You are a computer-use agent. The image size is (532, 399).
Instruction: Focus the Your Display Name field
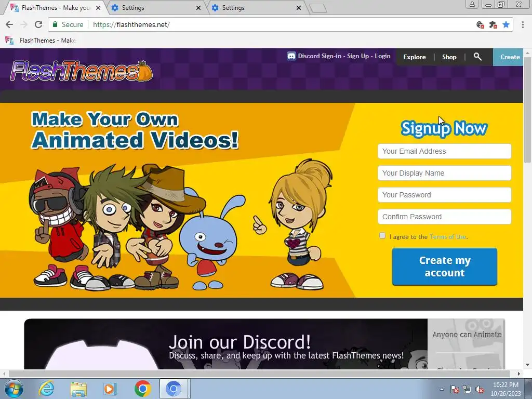(x=445, y=173)
